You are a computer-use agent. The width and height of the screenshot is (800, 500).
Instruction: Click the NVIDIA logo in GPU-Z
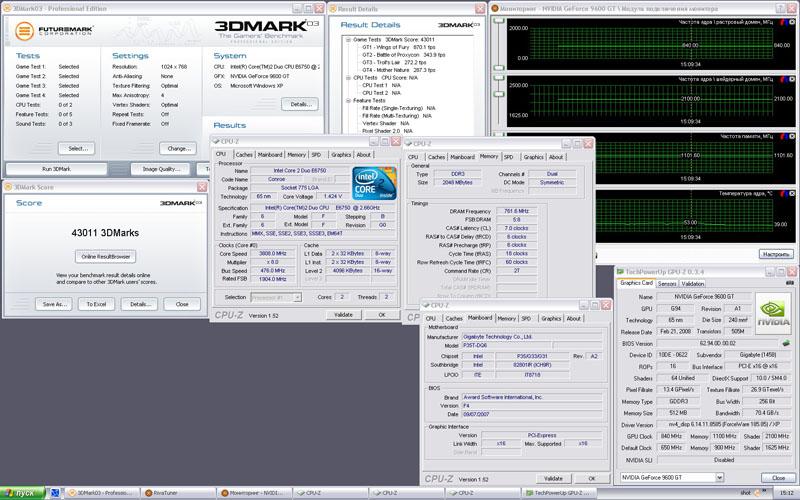coord(773,313)
